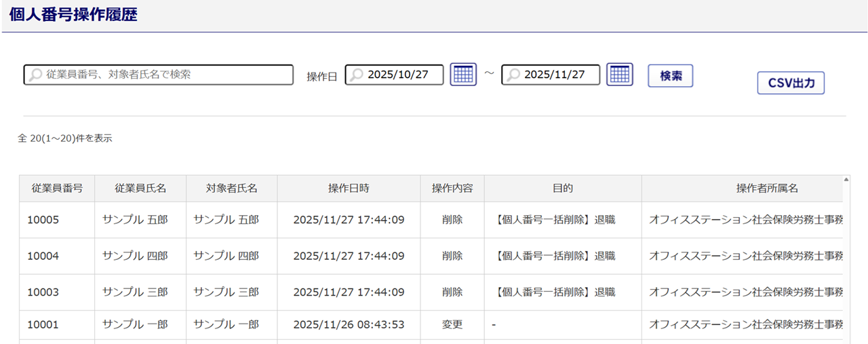
Task: Click the 変更 operation cell for employee 10001
Action: tap(452, 325)
